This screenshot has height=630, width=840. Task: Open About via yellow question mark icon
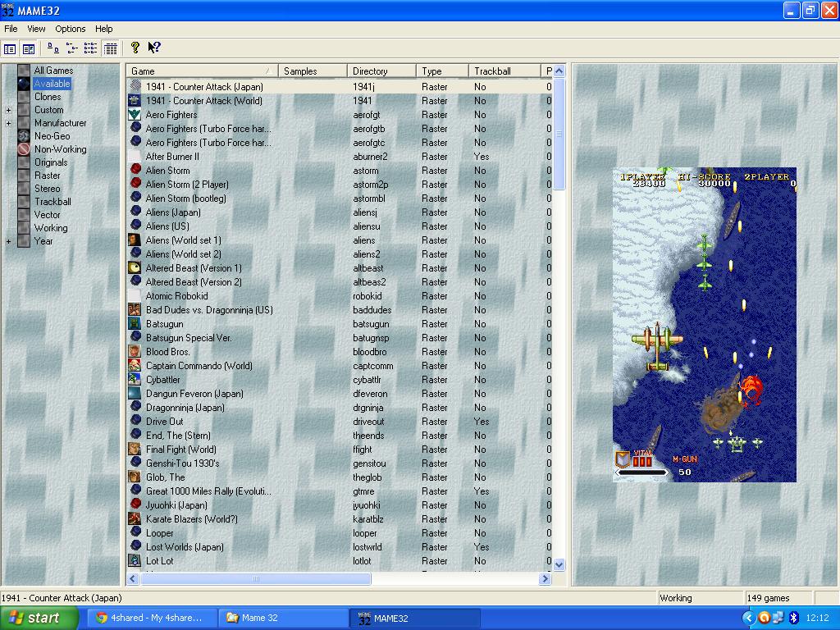tap(135, 48)
